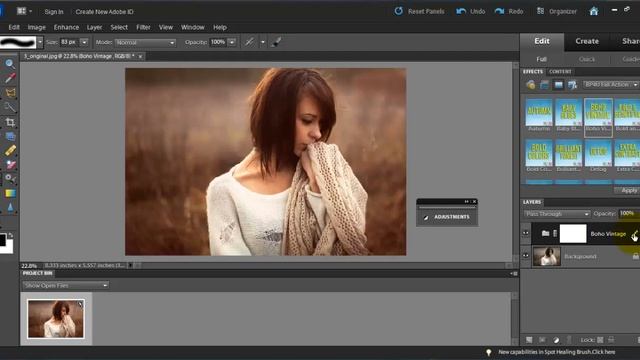
Task: Open Pass Through blend mode dropdown
Action: (x=557, y=214)
